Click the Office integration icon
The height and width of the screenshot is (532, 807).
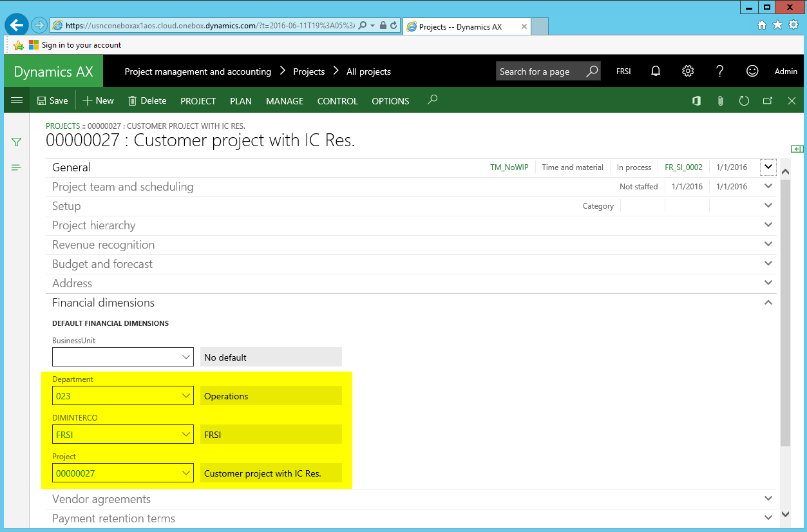tap(696, 101)
